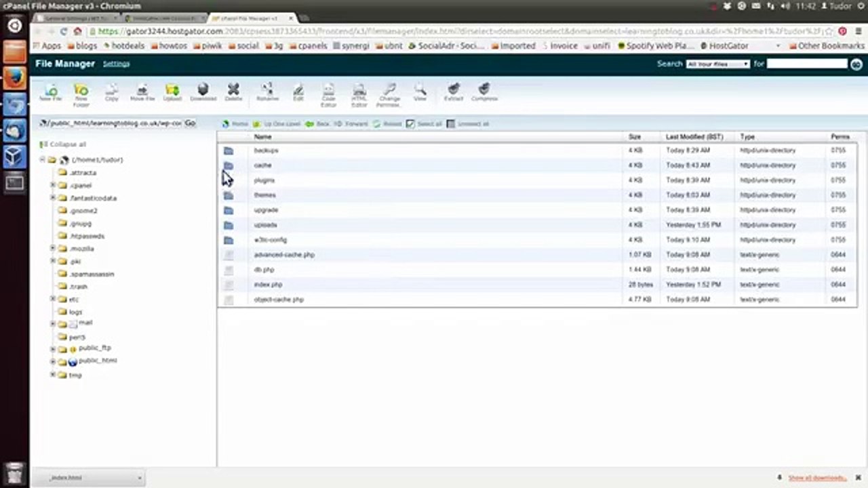Open the Code Editor tool
The image size is (868, 488).
tap(328, 95)
